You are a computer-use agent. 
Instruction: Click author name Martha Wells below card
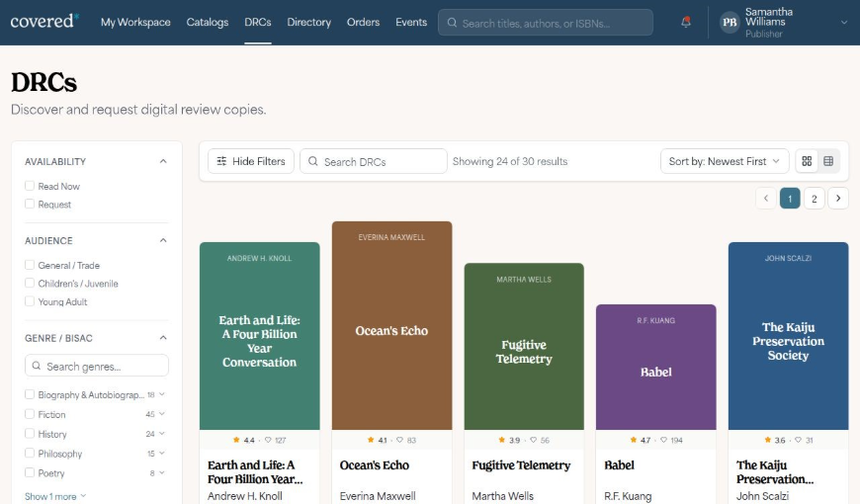tap(502, 496)
